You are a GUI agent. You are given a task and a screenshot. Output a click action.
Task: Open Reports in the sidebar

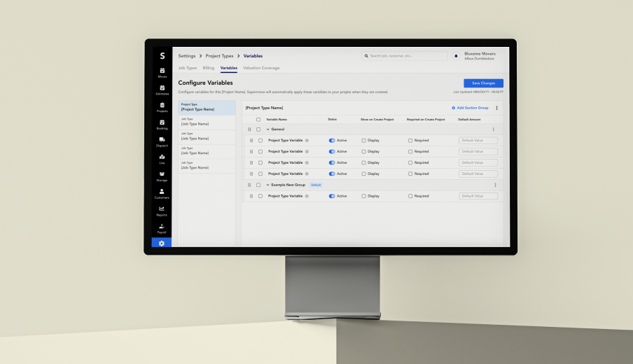click(162, 211)
